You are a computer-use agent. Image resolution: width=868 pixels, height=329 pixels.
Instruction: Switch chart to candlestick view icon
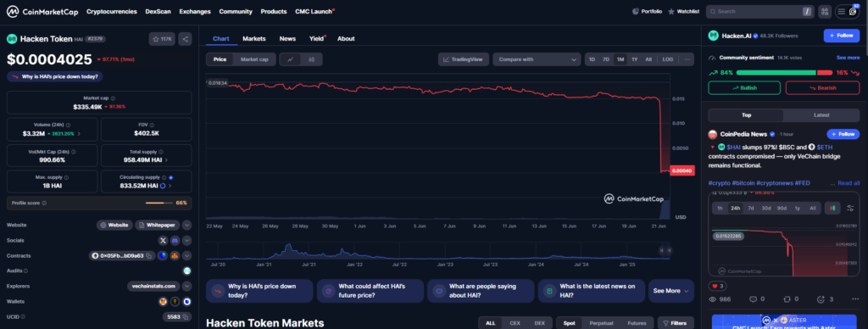click(312, 59)
